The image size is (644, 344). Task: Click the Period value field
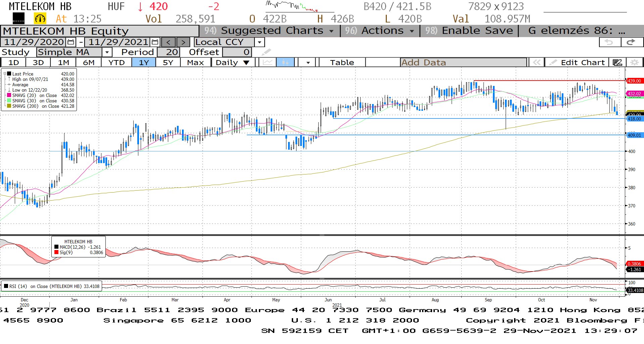click(x=168, y=52)
